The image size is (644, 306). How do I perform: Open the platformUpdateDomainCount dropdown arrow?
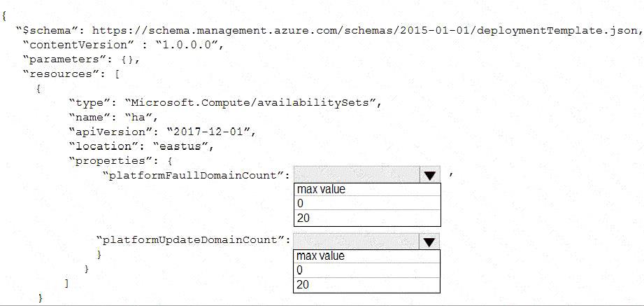[429, 242]
